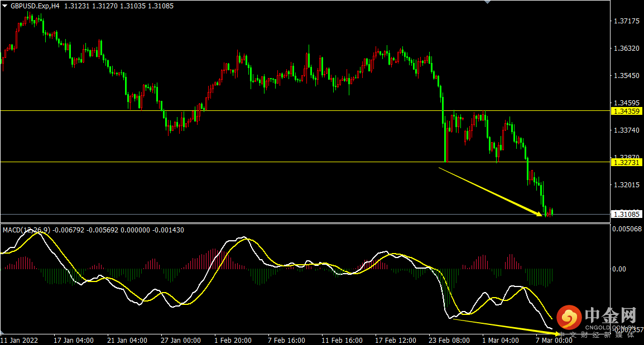644x345 pixels.
Task: Click the 27 Jan 00:00 time label
Action: (x=181, y=341)
